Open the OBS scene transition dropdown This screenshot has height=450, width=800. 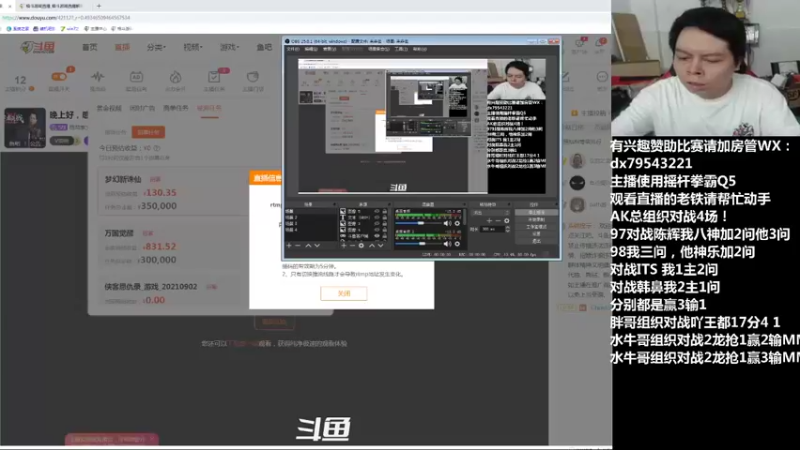click(490, 212)
